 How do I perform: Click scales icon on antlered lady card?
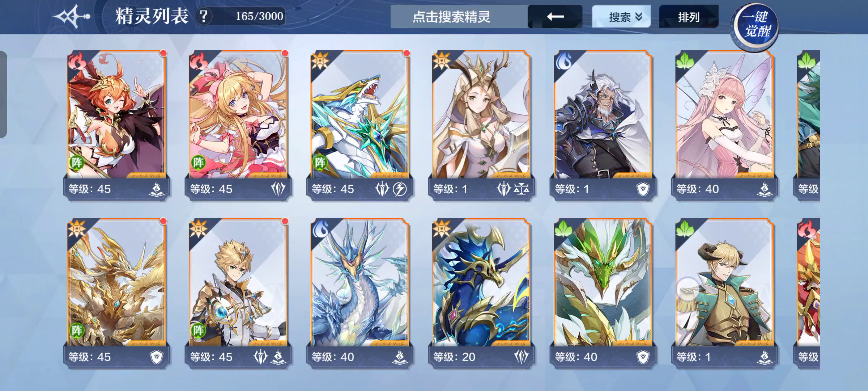click(x=521, y=189)
